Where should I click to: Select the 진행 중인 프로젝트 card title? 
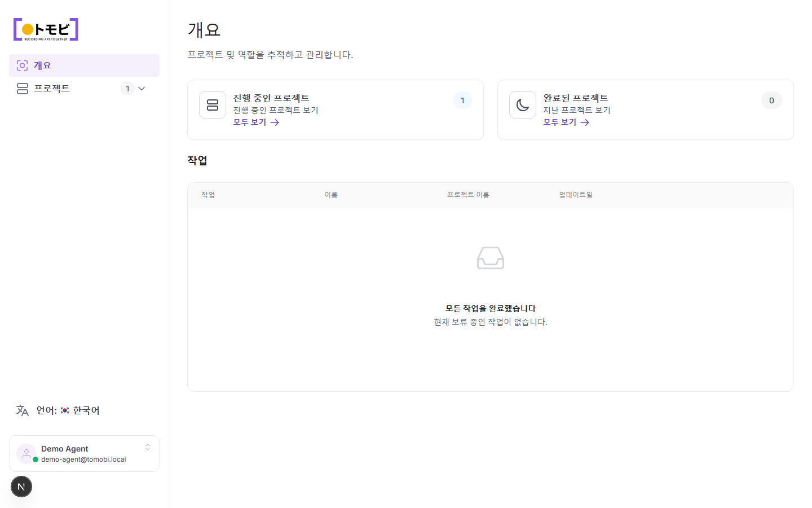point(271,98)
